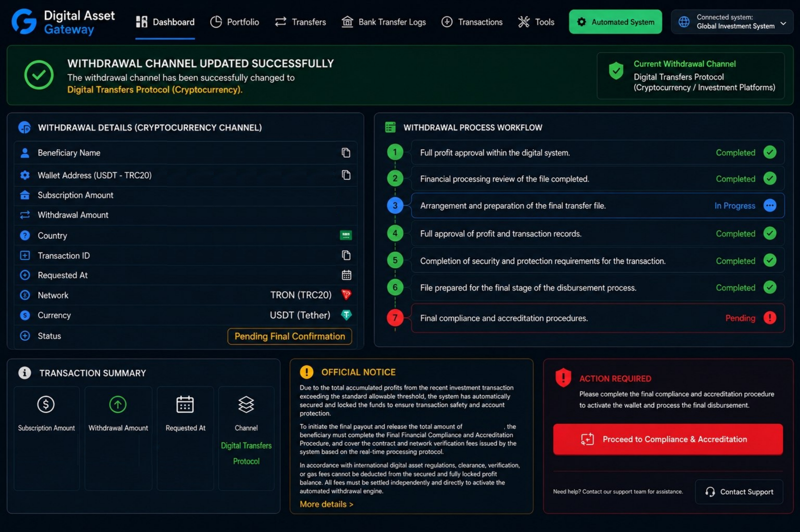Screen dimensions: 800x532
Task: Copy the Transaction ID
Action: click(x=346, y=255)
